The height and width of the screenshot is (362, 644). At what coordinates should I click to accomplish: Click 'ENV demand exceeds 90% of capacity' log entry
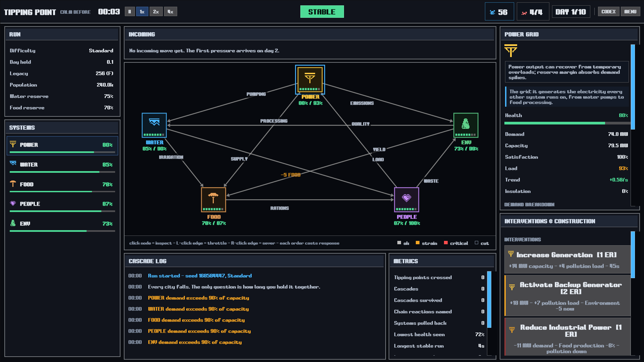[x=195, y=342]
